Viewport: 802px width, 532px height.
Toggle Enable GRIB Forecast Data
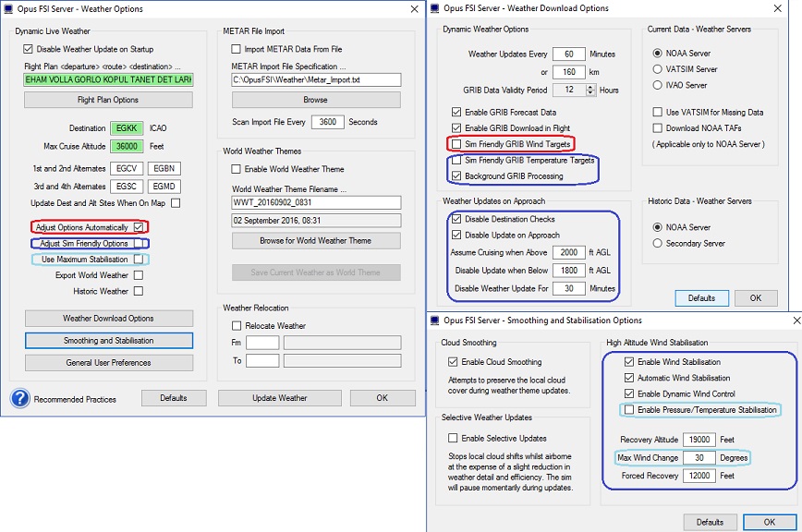click(x=456, y=112)
